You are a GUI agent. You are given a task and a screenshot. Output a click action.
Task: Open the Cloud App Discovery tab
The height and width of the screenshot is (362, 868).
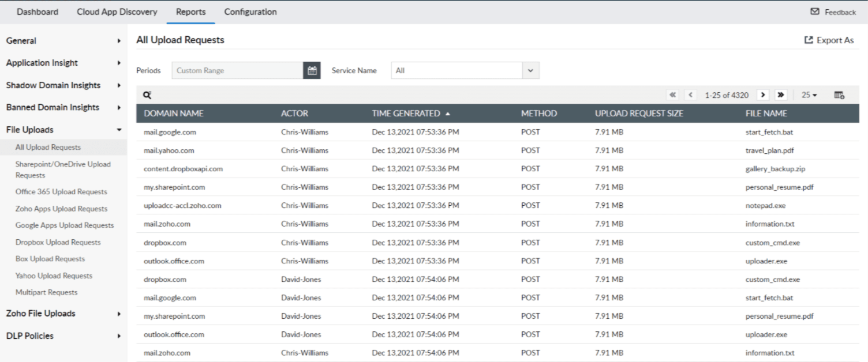(x=116, y=12)
